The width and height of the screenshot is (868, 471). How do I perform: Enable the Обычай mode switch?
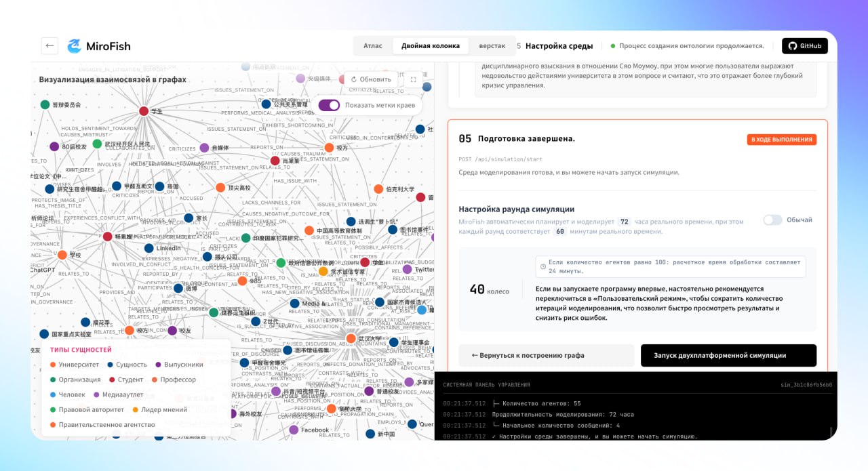coord(772,220)
